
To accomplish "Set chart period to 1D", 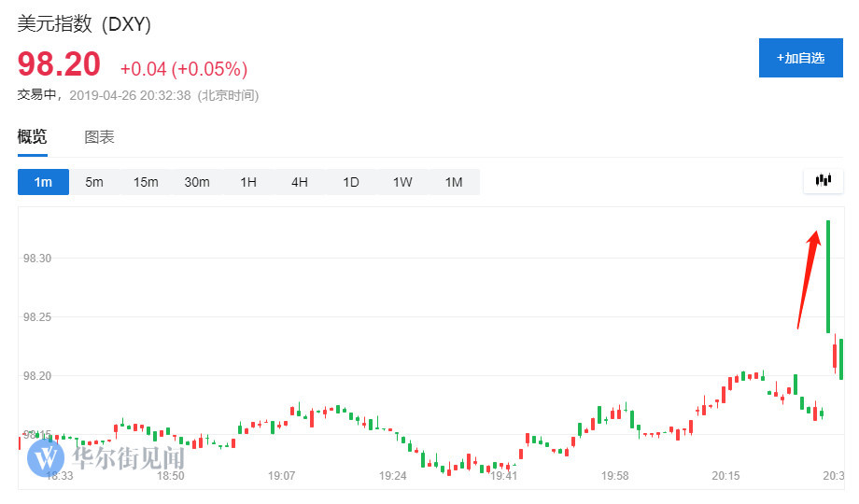I will tap(351, 182).
